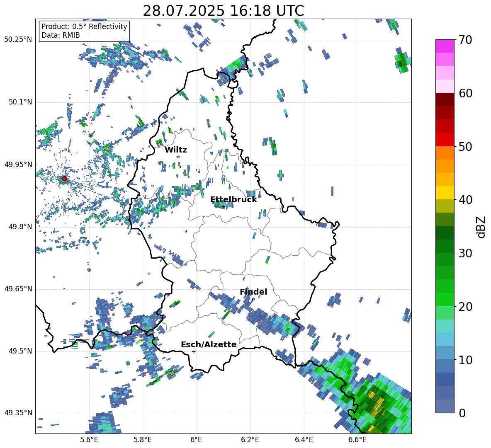Click the "dBZ" colorbar axis label

click(x=481, y=227)
